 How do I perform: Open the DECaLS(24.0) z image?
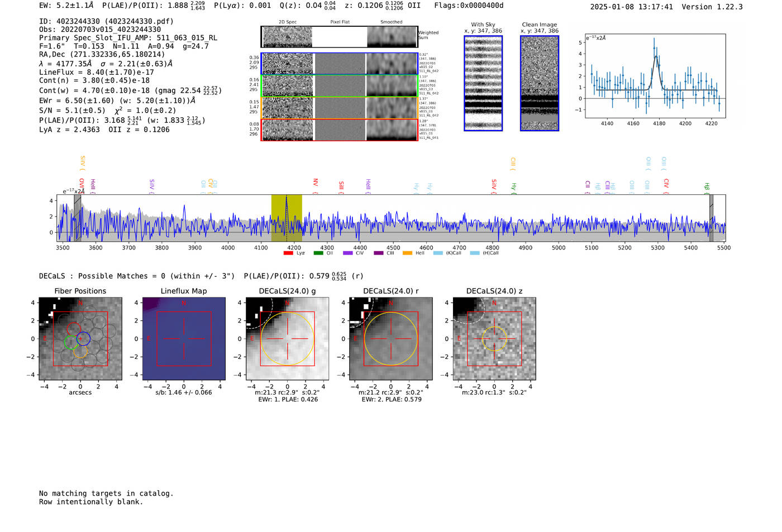[494, 339]
